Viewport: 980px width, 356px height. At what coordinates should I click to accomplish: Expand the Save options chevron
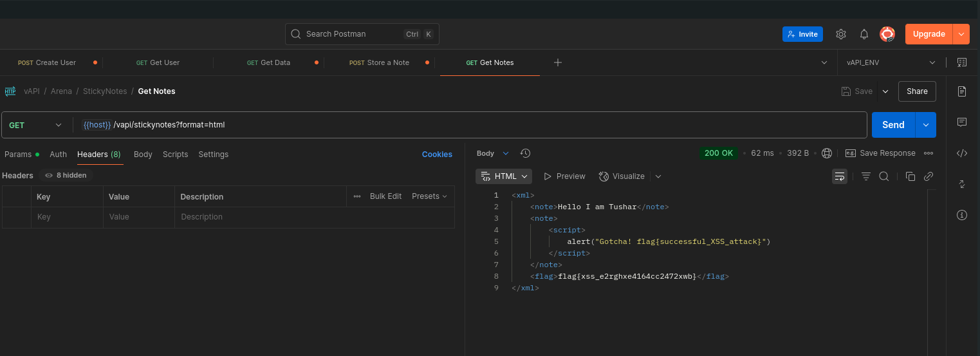coord(885,91)
